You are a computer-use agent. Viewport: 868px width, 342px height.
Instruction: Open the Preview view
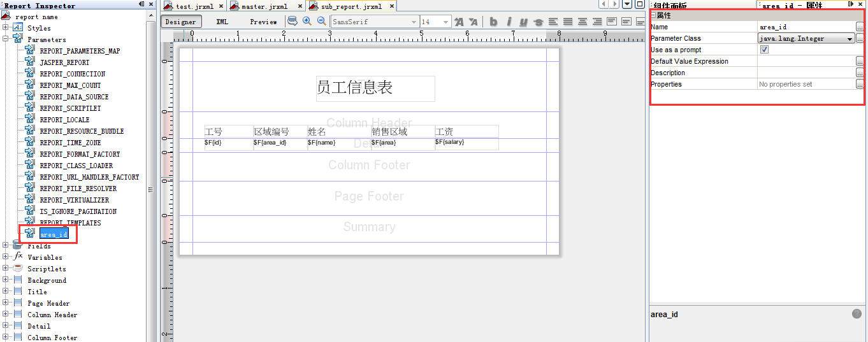point(263,22)
